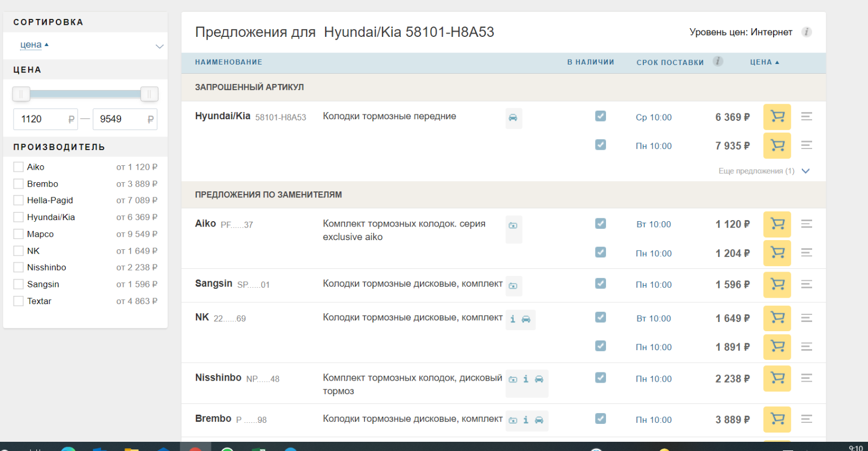Show car applicability icon for Brembo pads
This screenshot has height=451, width=868.
[539, 420]
